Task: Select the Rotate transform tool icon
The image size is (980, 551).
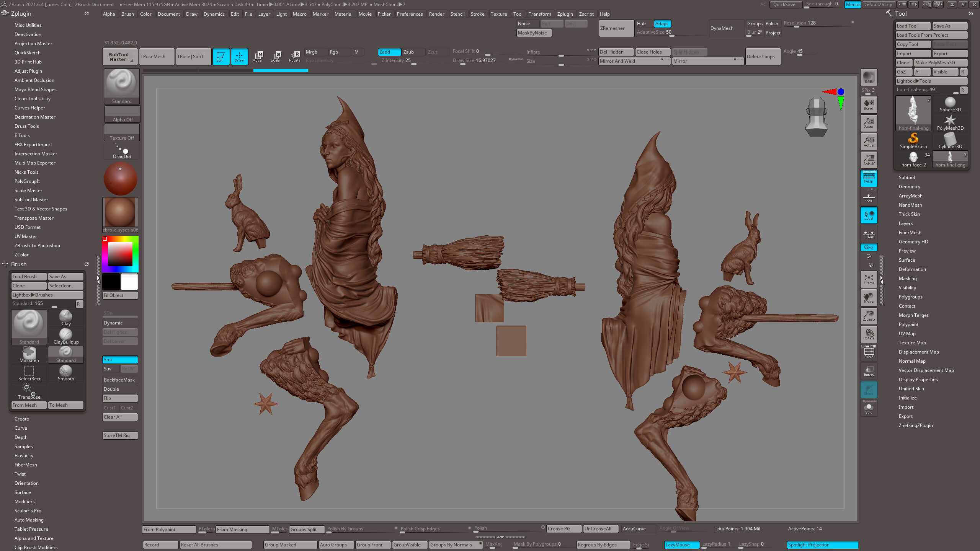Action: [x=294, y=56]
